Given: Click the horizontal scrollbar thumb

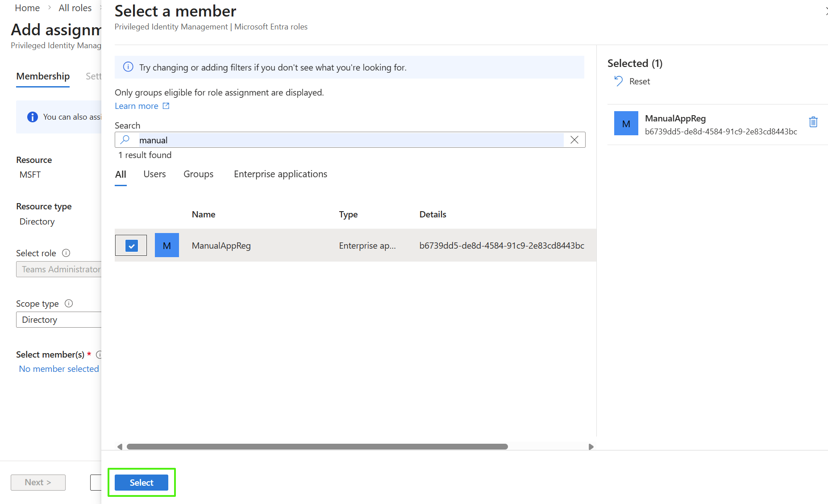Looking at the screenshot, I should click(x=317, y=447).
